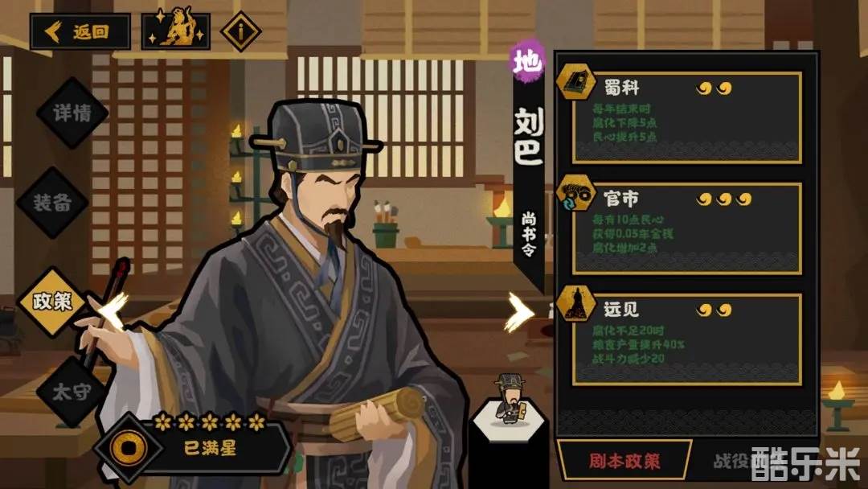This screenshot has height=489, width=868.
Task: Click the gold coin star-upgrade icon
Action: click(x=129, y=447)
